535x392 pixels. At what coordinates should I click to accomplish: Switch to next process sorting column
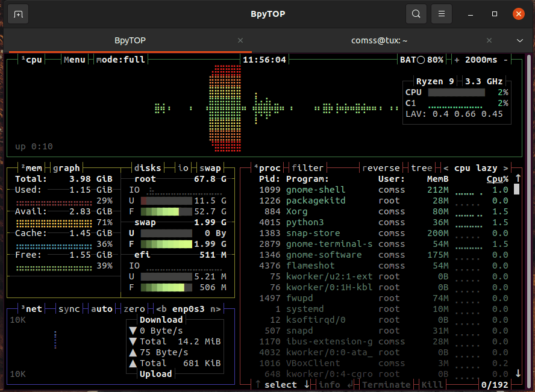pyautogui.click(x=505, y=168)
